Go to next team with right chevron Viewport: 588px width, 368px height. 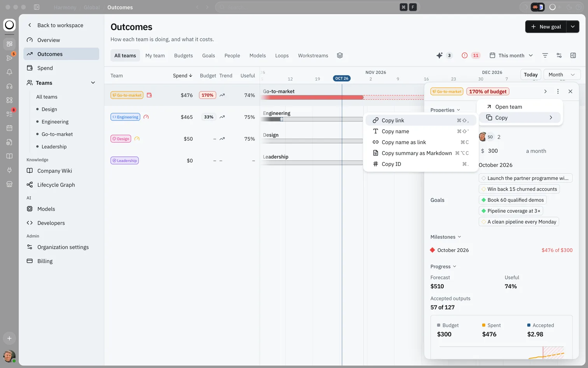coord(545,91)
